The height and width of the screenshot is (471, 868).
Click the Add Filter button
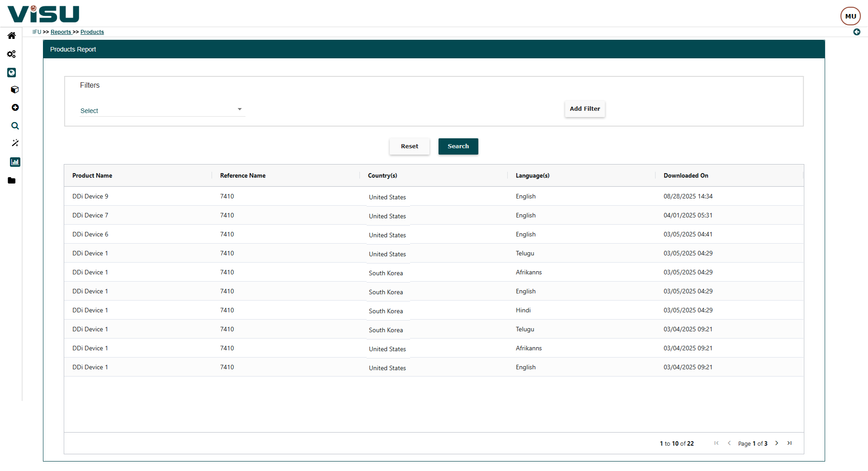coord(585,109)
